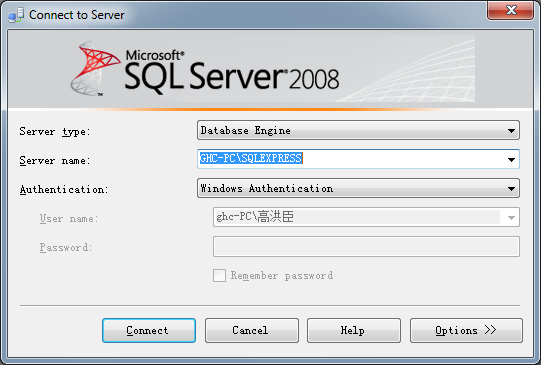Click the 'Authentication:' label

click(64, 189)
